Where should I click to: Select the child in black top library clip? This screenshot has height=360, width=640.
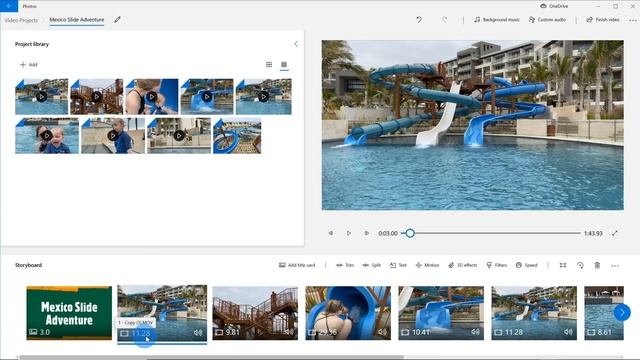(152, 97)
